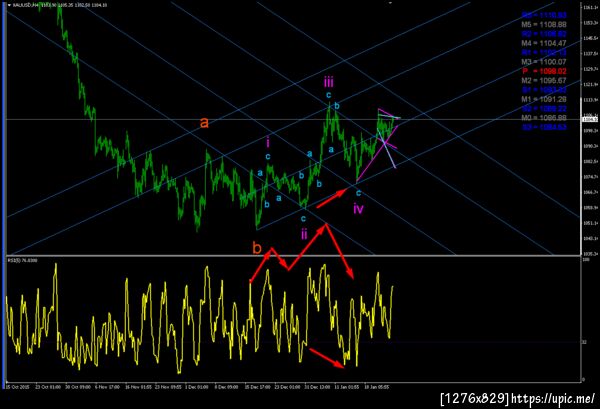The width and height of the screenshot is (600, 409).
Task: Click the highlighted current price tag on axis
Action: tap(590, 120)
